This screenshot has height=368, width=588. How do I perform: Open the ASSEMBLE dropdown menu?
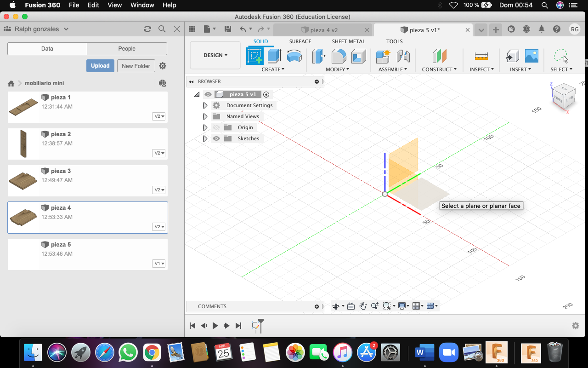393,69
